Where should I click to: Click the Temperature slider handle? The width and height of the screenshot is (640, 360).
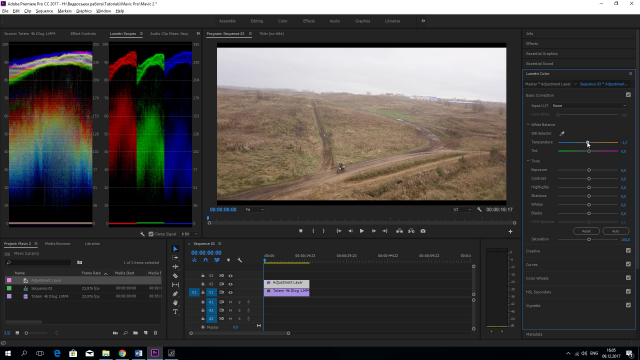click(x=588, y=142)
